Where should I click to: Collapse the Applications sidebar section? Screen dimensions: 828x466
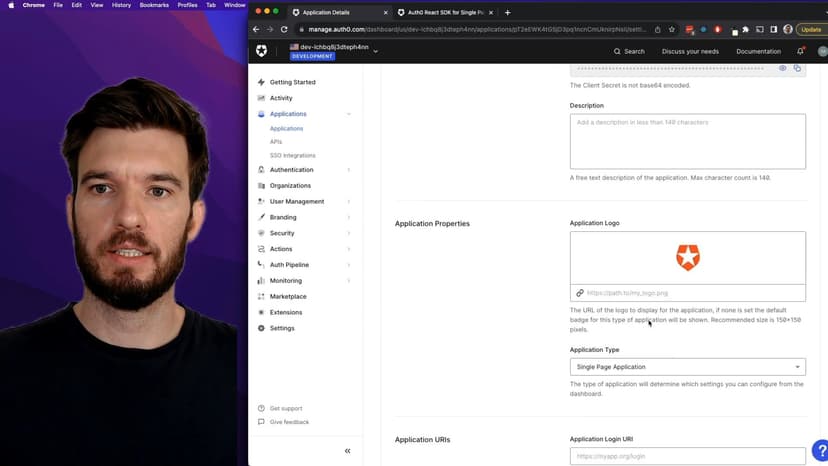pyautogui.click(x=348, y=114)
